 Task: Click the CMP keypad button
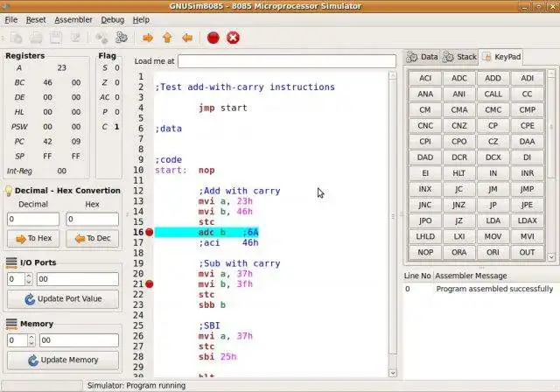[527, 110]
